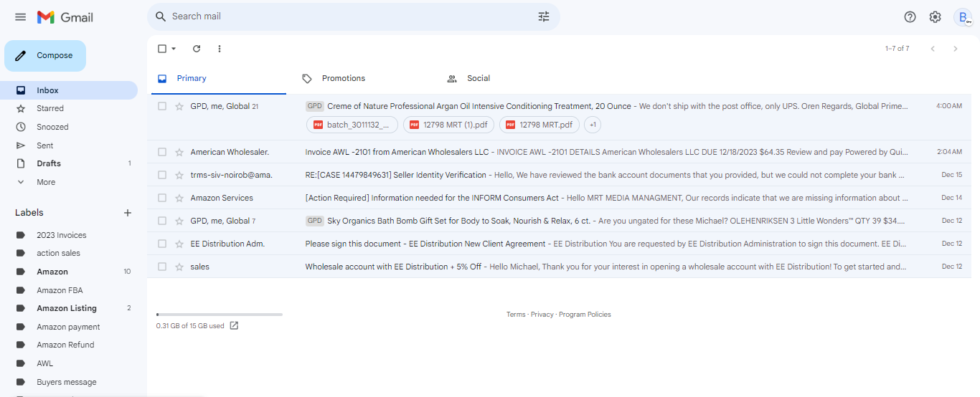980x397 pixels.
Task: Star the trms-siv-noirob email
Action: click(179, 175)
